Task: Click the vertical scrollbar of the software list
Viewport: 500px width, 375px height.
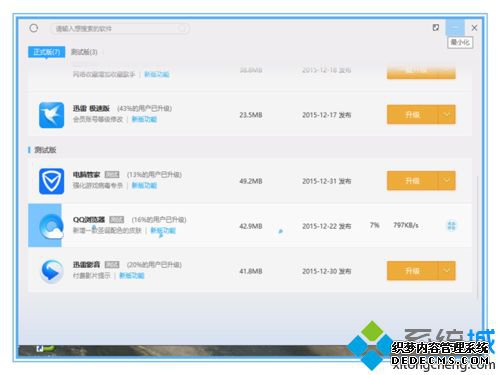Action: pyautogui.click(x=477, y=237)
